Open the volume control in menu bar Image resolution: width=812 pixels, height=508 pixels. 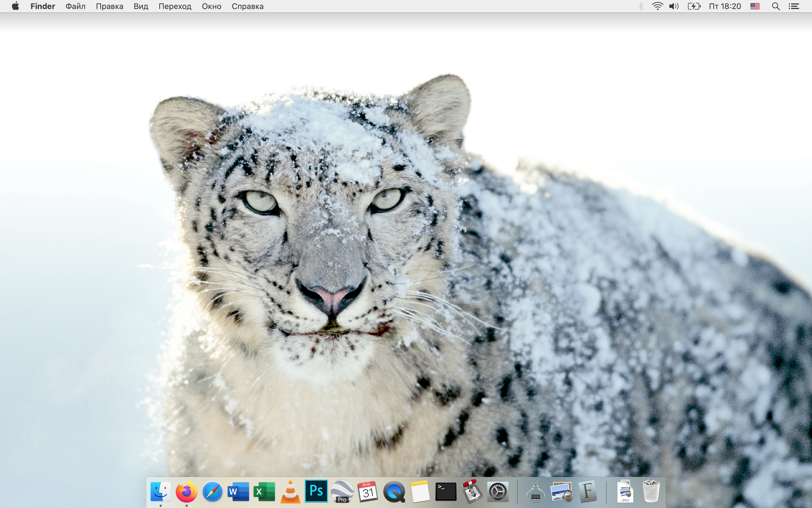tap(674, 6)
